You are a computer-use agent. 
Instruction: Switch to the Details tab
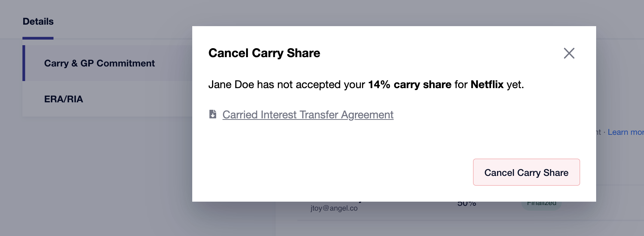tap(38, 21)
